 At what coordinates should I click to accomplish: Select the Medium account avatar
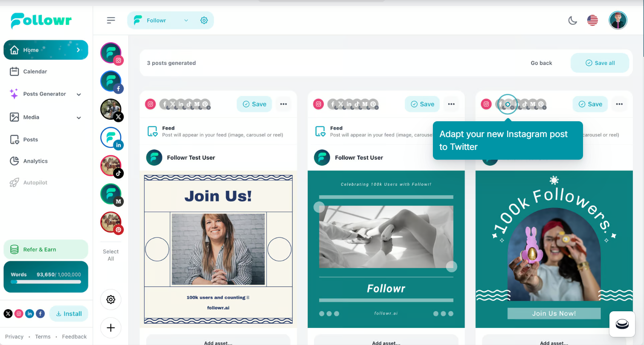pyautogui.click(x=111, y=195)
